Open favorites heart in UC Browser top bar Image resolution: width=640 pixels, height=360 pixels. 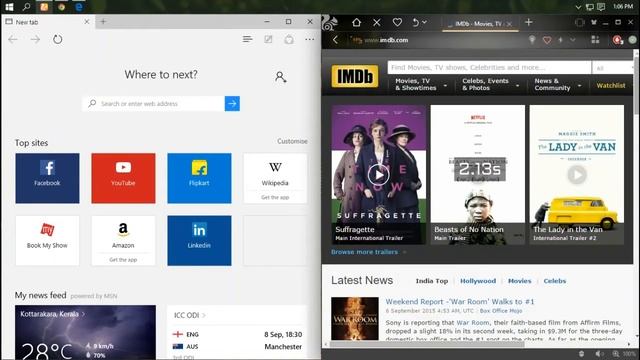pyautogui.click(x=397, y=22)
